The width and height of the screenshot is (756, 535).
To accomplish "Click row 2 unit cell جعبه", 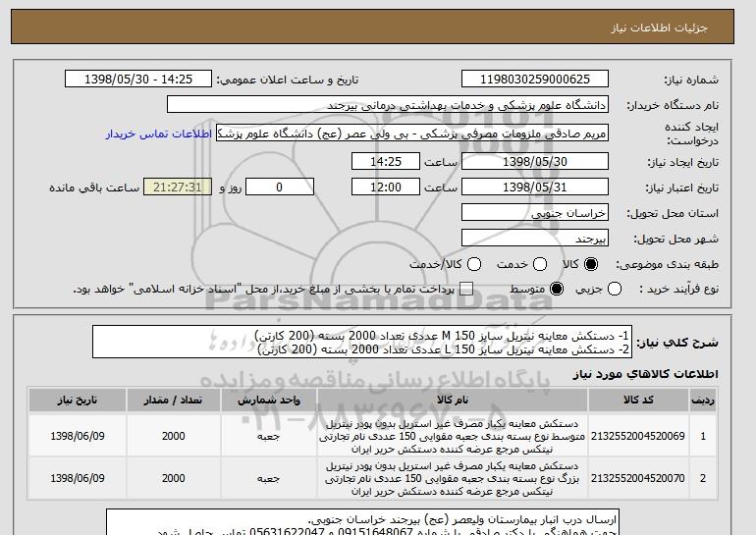I will tap(269, 479).
